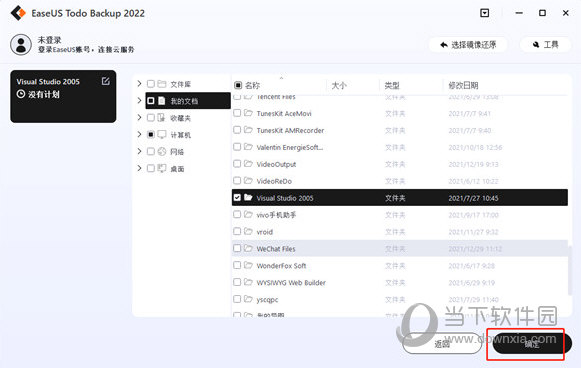Click the 我的文档 document icon
This screenshot has height=368, width=581.
click(x=162, y=101)
